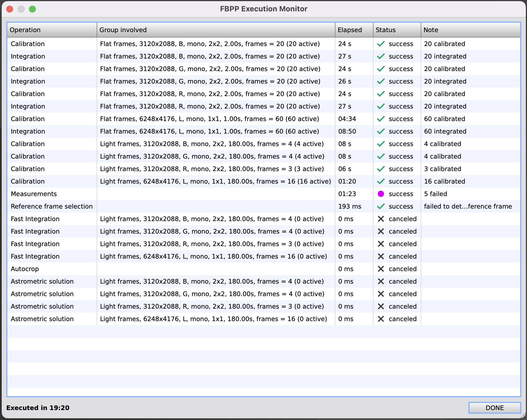The width and height of the screenshot is (527, 420).
Task: Select the '5 failed' note cell
Action: coord(435,194)
